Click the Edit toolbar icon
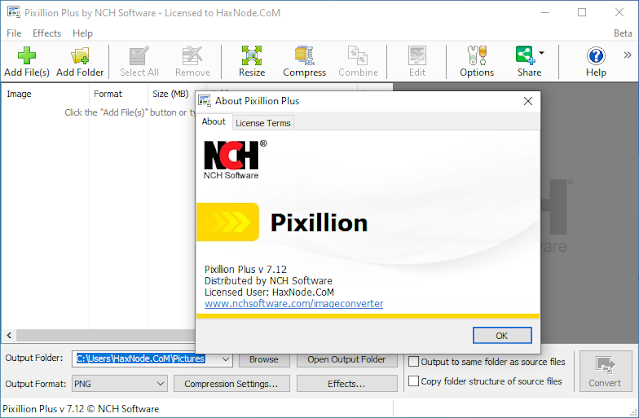Viewport: 639px width, 418px height. point(417,61)
